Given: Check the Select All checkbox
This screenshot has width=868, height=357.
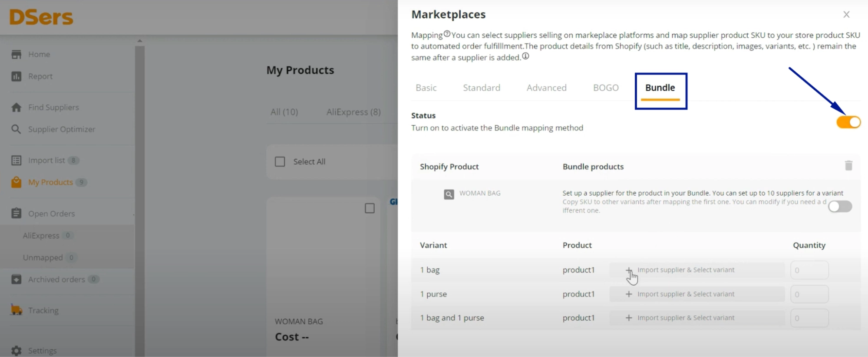Looking at the screenshot, I should [x=280, y=162].
